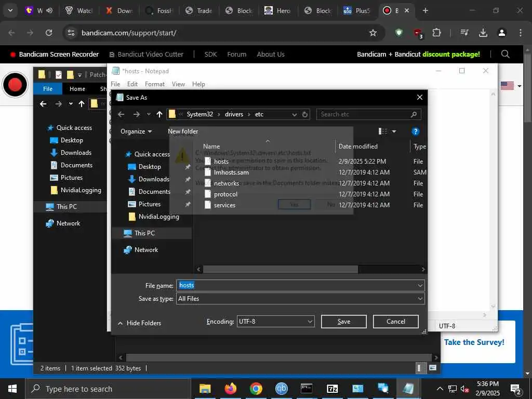Screen dimensions: 532x399
Task: Click the Bandicam site search magnifier
Action: 505,54
